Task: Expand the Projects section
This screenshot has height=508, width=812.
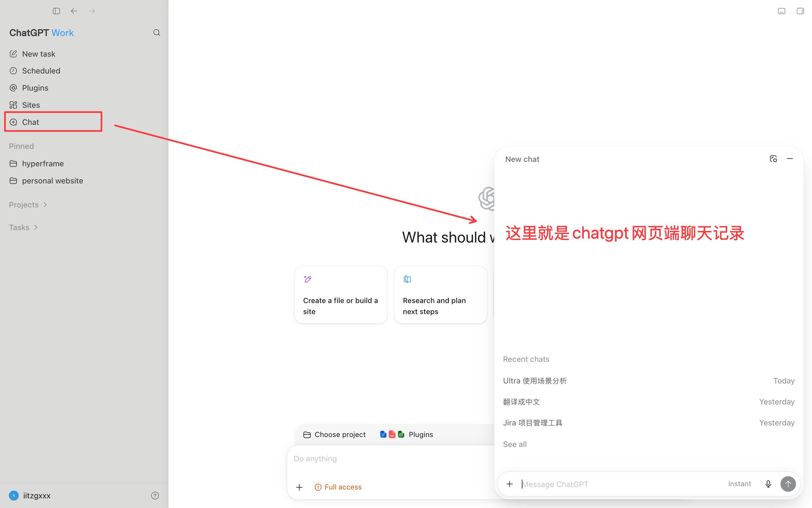Action: 28,205
